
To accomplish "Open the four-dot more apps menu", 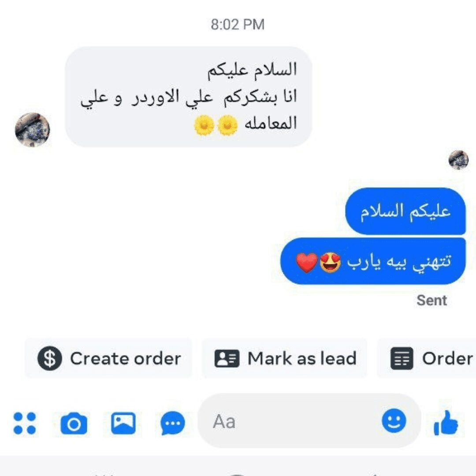I will (x=25, y=423).
